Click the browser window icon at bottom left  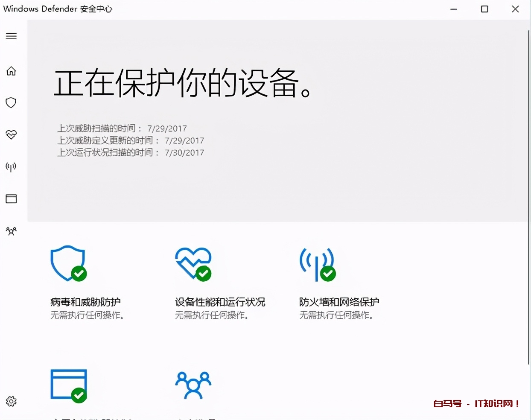tap(67, 384)
